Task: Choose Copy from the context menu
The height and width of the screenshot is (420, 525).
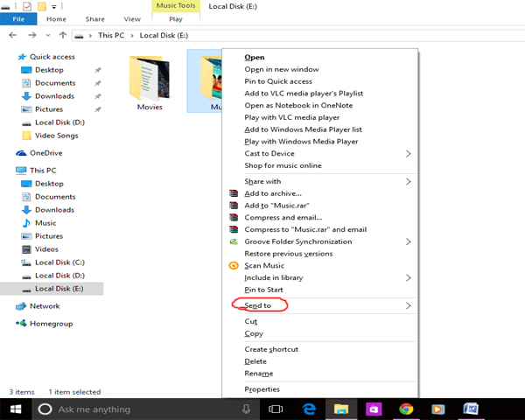Action: point(254,333)
